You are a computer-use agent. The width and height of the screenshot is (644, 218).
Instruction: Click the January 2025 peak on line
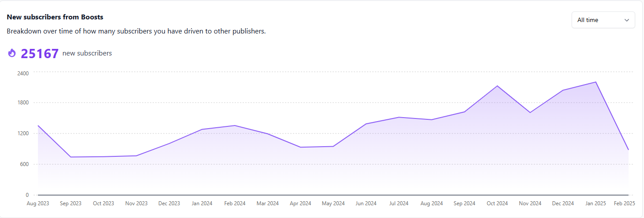tap(595, 82)
